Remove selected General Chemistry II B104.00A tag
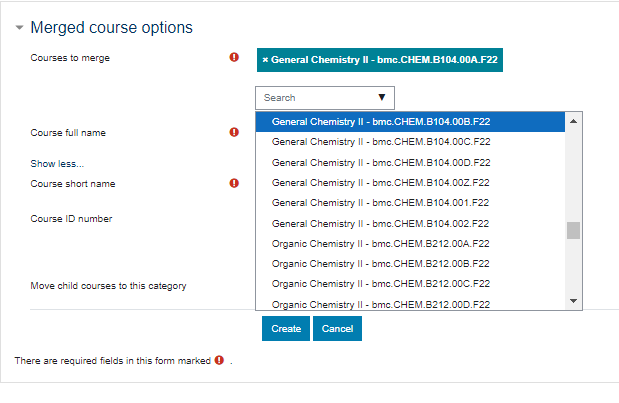The height and width of the screenshot is (403, 619). pos(265,60)
